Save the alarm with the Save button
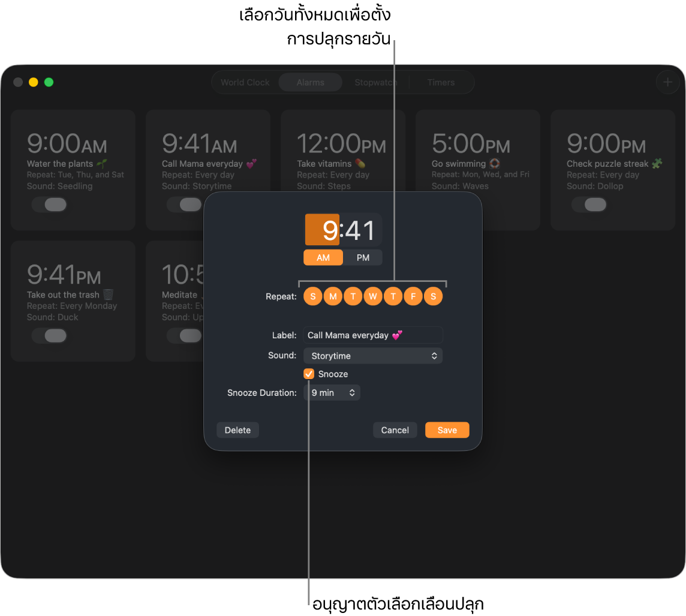 pyautogui.click(x=447, y=430)
